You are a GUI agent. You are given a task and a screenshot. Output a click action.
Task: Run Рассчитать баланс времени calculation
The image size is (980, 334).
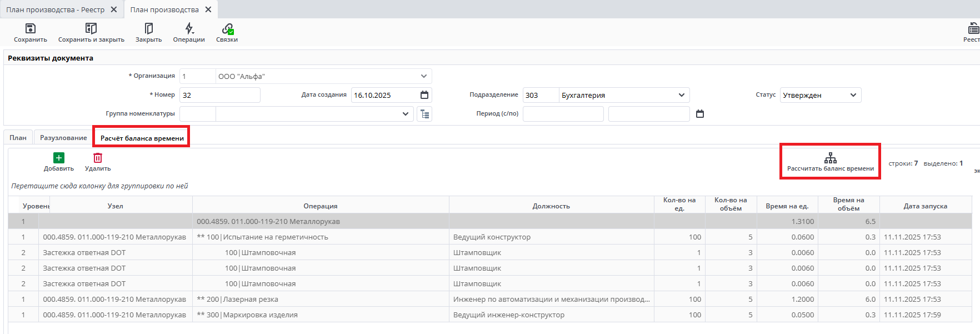tap(830, 161)
